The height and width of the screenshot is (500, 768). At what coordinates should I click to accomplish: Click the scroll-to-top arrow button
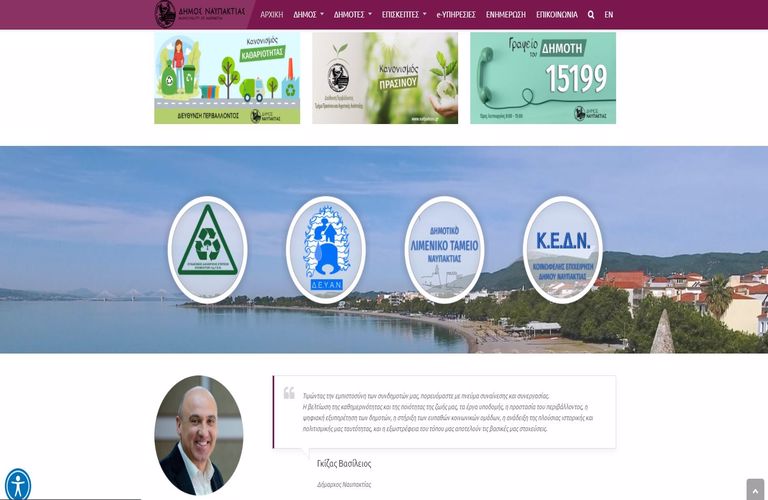(755, 490)
